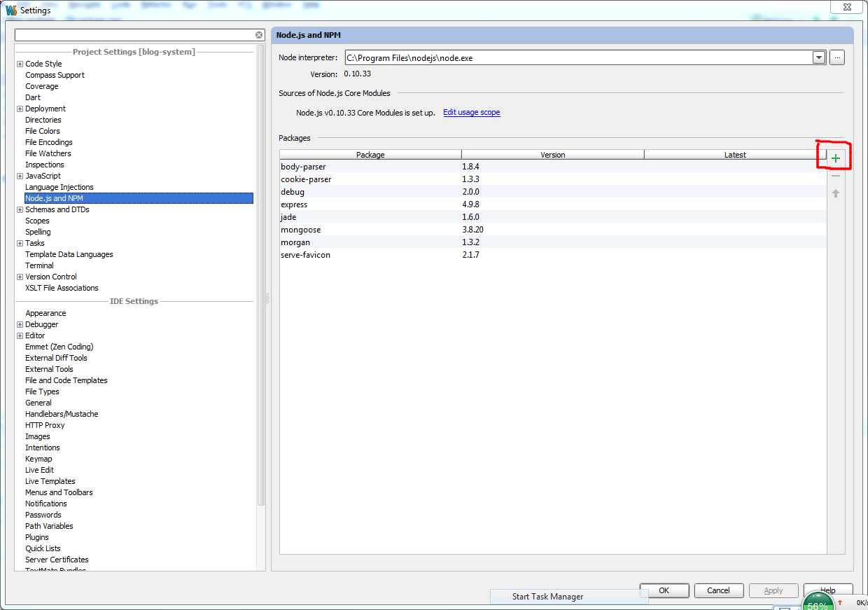The image size is (868, 610).
Task: Focus the settings search input field
Action: pyautogui.click(x=134, y=35)
